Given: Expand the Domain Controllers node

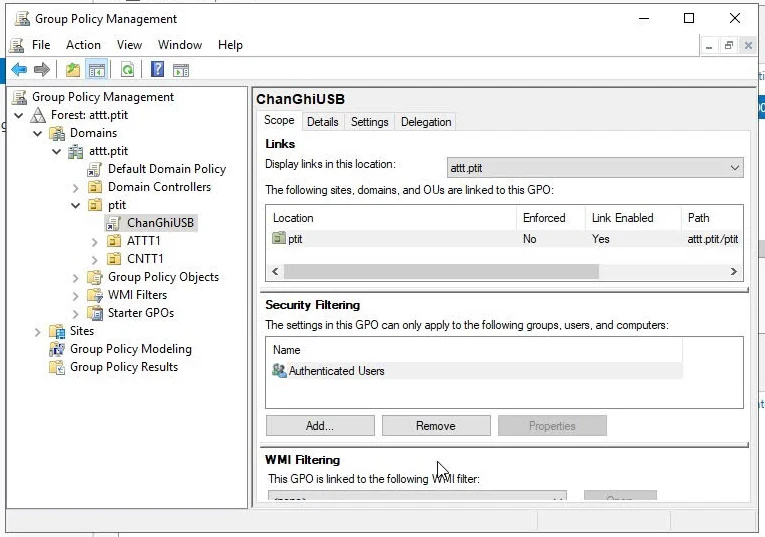Looking at the screenshot, I should [x=76, y=188].
